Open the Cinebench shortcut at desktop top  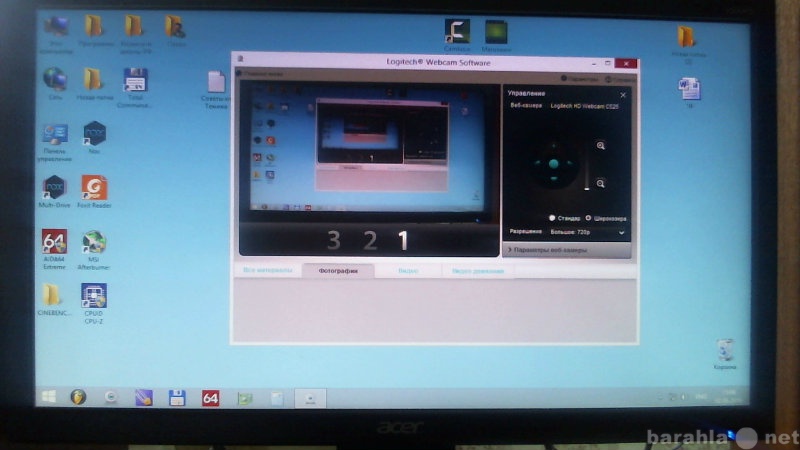[457, 35]
